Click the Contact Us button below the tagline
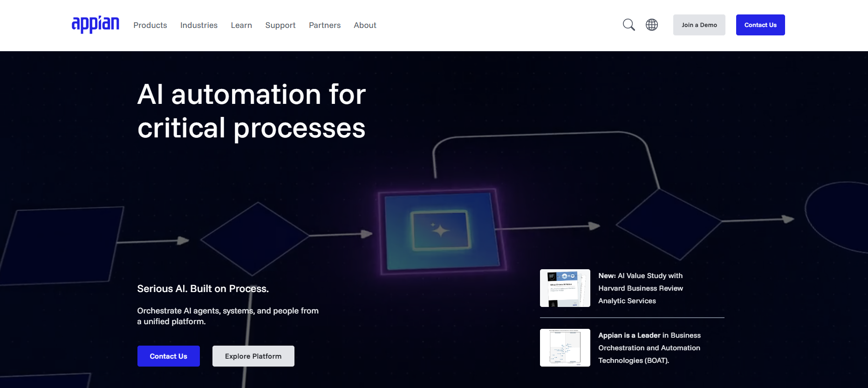This screenshot has width=868, height=388. pyautogui.click(x=169, y=356)
